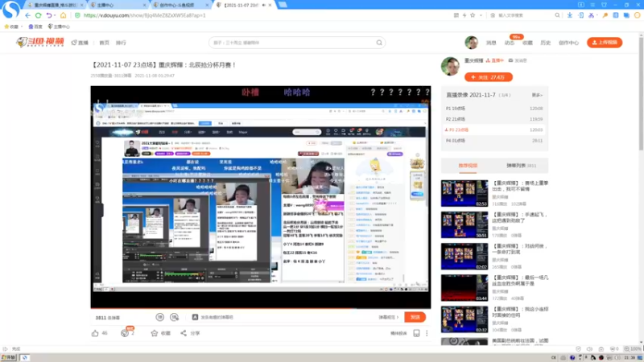Click the coin reward icon below video

[x=125, y=333]
